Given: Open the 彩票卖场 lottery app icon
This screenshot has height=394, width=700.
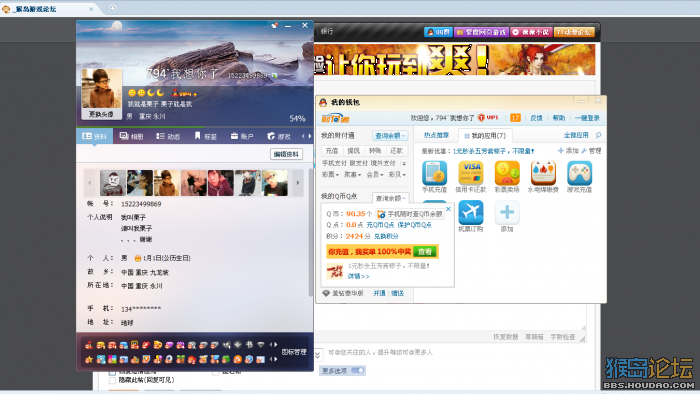Looking at the screenshot, I should point(507,173).
